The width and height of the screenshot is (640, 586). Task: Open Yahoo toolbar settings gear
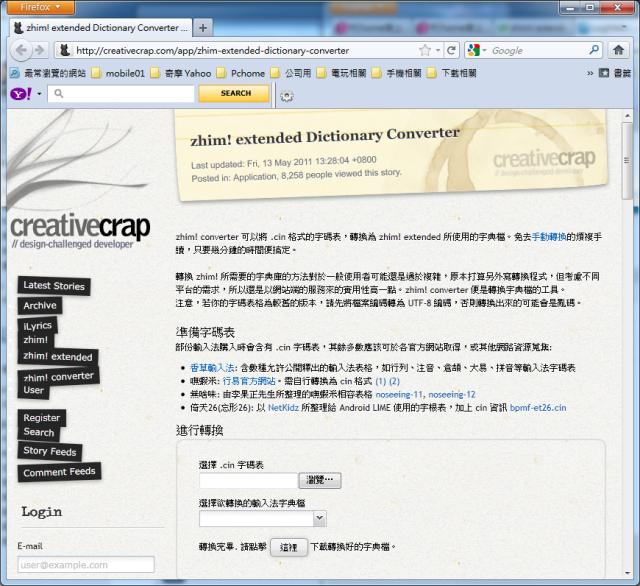click(x=287, y=96)
